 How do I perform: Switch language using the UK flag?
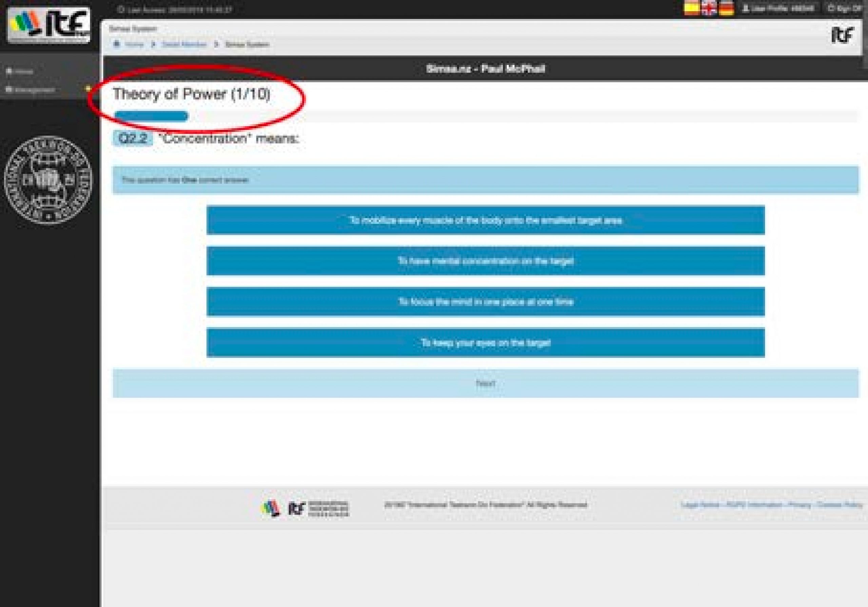709,8
